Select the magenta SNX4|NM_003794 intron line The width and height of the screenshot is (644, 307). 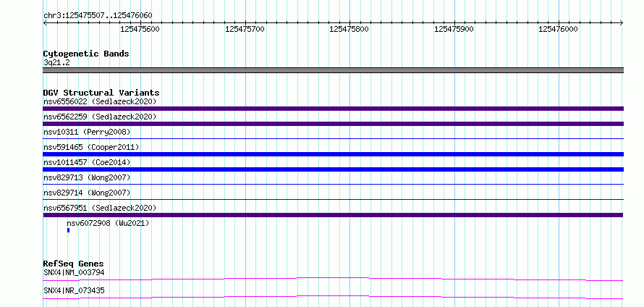point(333,279)
